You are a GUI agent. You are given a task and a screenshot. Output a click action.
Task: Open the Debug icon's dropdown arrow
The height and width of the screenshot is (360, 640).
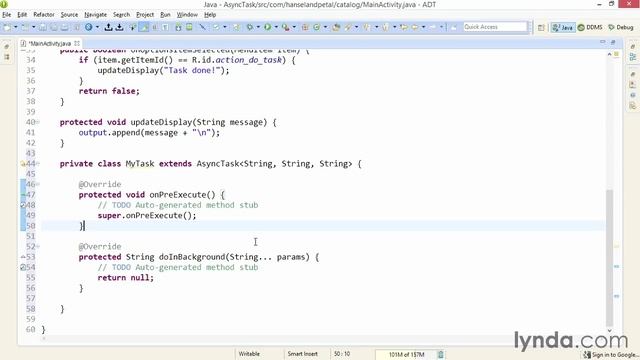258,27
